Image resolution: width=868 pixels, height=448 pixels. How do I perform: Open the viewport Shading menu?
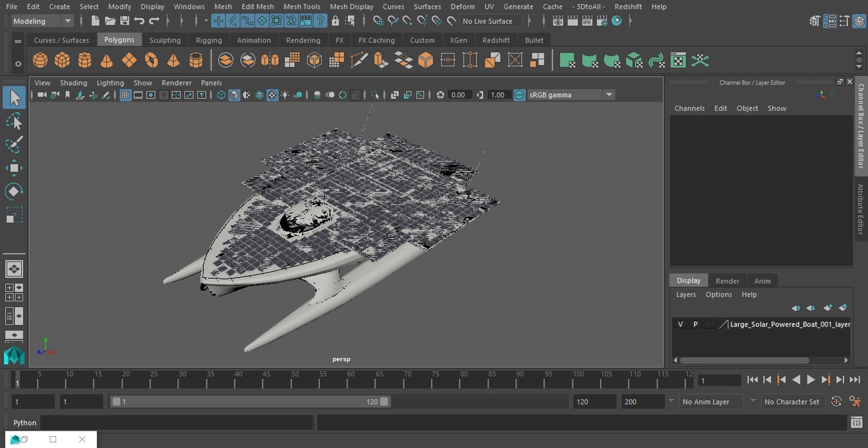coord(73,83)
